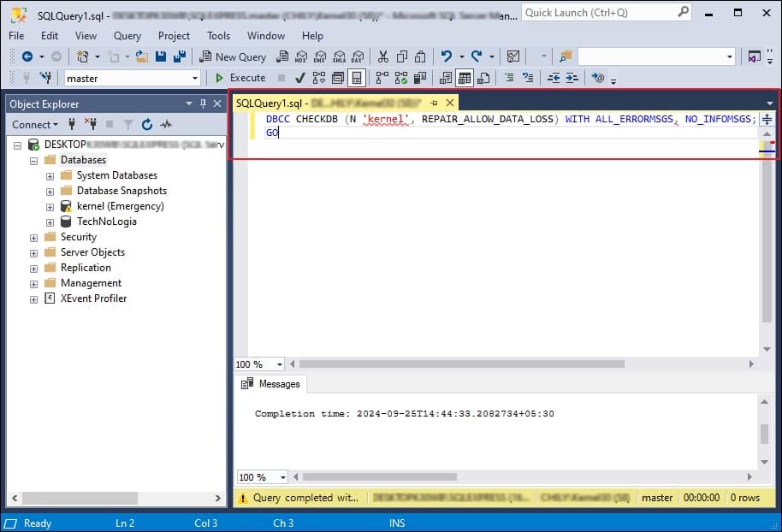Click the Find in Files icon
Image resolution: width=782 pixels, height=532 pixels.
click(x=565, y=56)
